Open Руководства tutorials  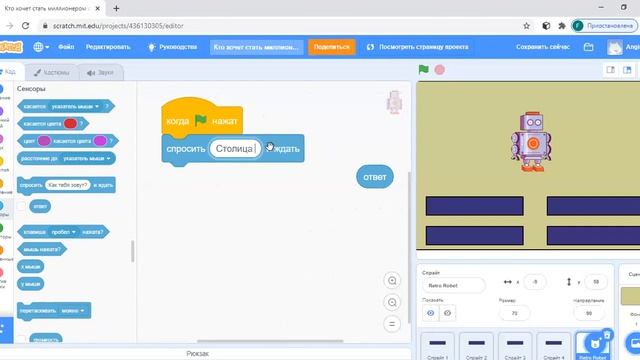click(x=172, y=47)
